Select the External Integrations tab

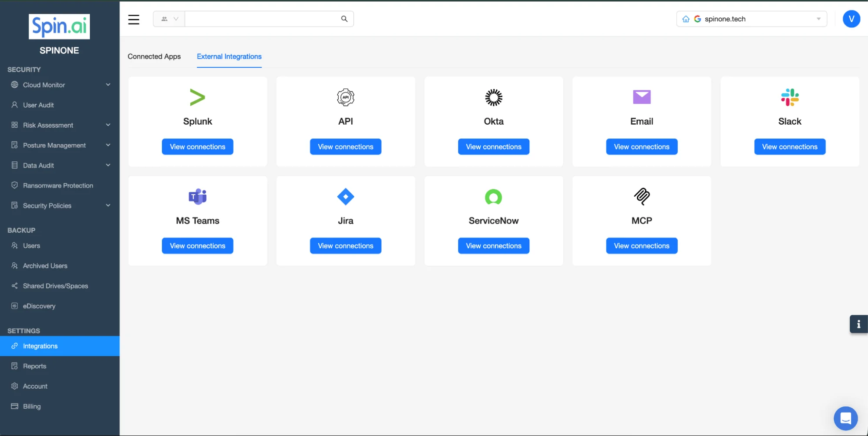pos(229,56)
